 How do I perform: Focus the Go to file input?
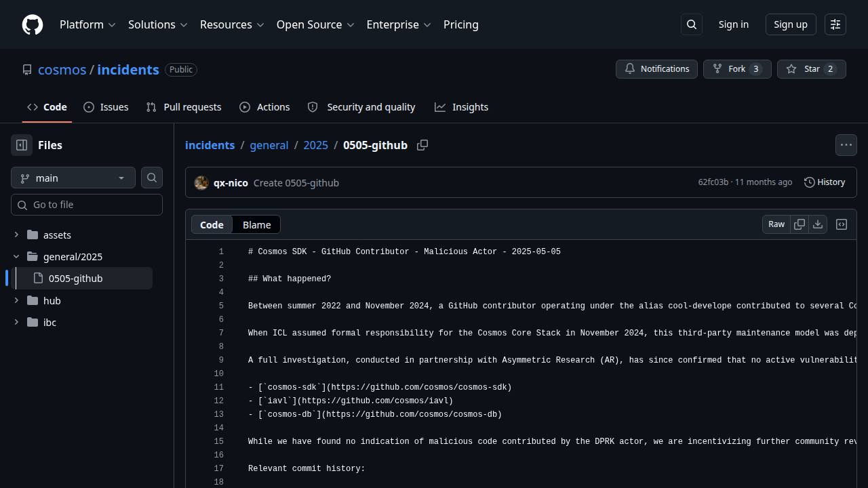[x=87, y=205]
